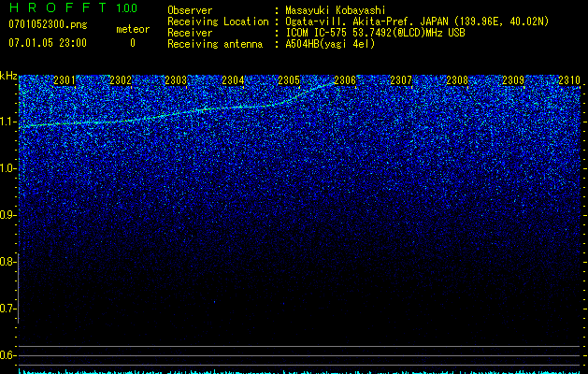Click the 2306 time marker
Screen dimensions: 588x374
[345, 80]
